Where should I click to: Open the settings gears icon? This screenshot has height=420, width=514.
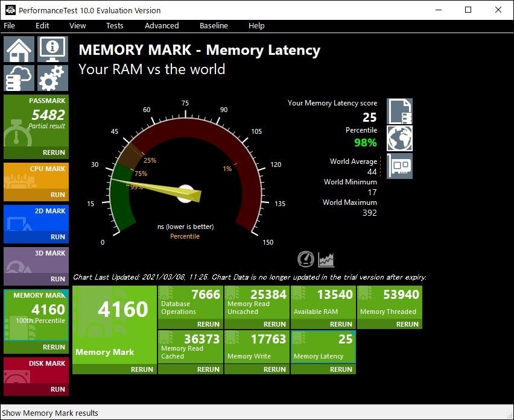pos(52,78)
